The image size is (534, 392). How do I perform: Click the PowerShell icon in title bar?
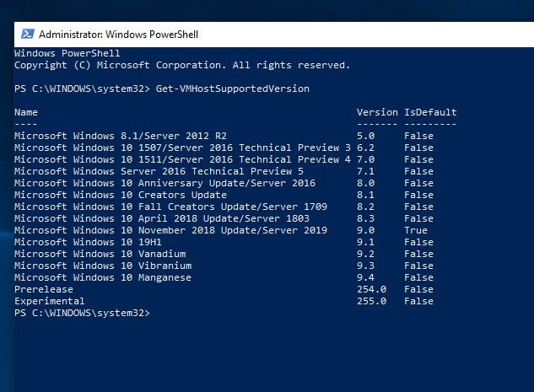(27, 34)
